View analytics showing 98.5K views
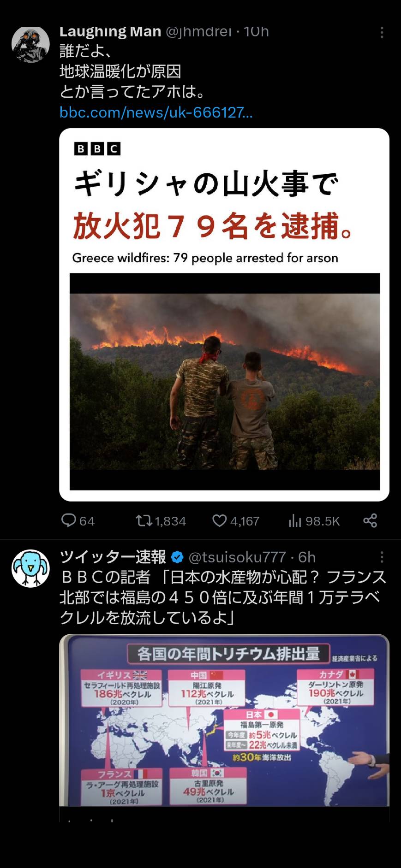401x868 pixels. point(314,521)
